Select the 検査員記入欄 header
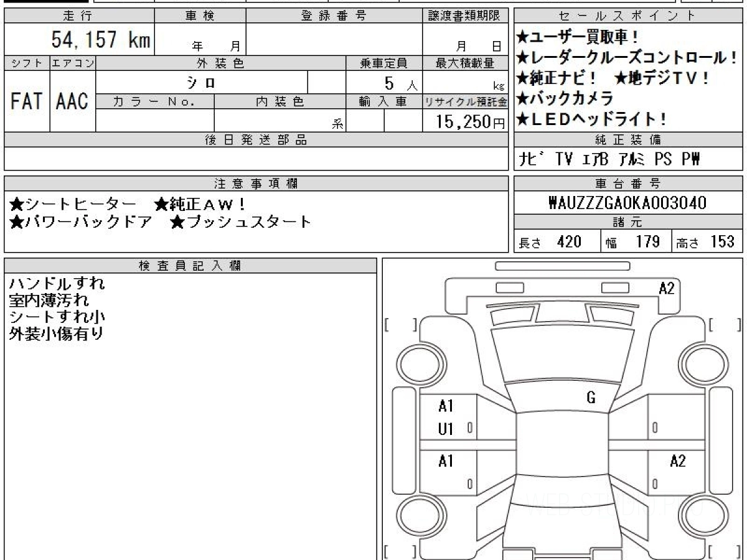 [x=190, y=265]
